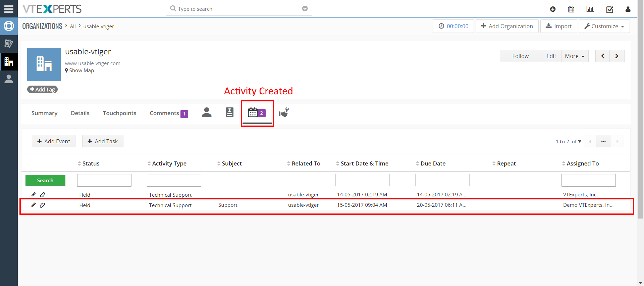The image size is (644, 286).
Task: Click the organization building thumbnail image
Action: point(44,64)
